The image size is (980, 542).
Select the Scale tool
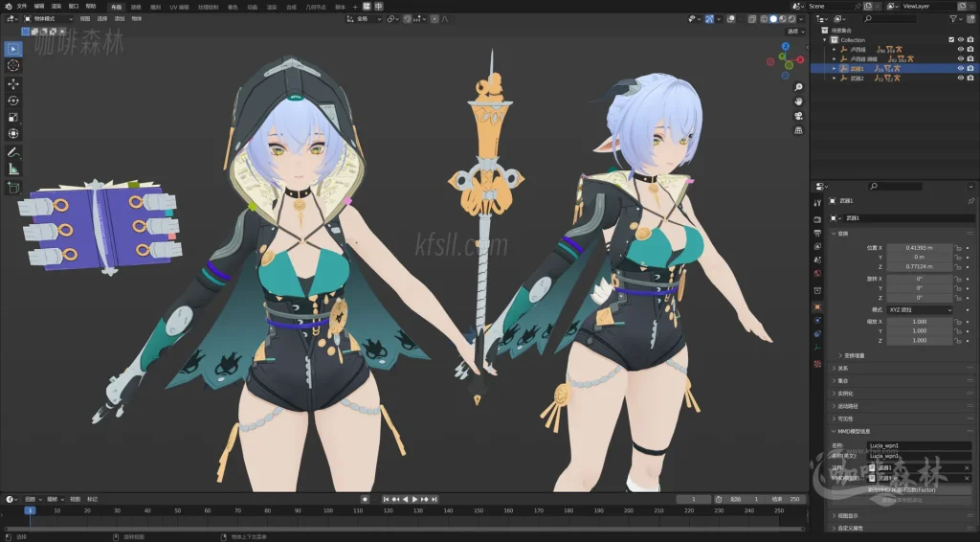click(x=13, y=117)
